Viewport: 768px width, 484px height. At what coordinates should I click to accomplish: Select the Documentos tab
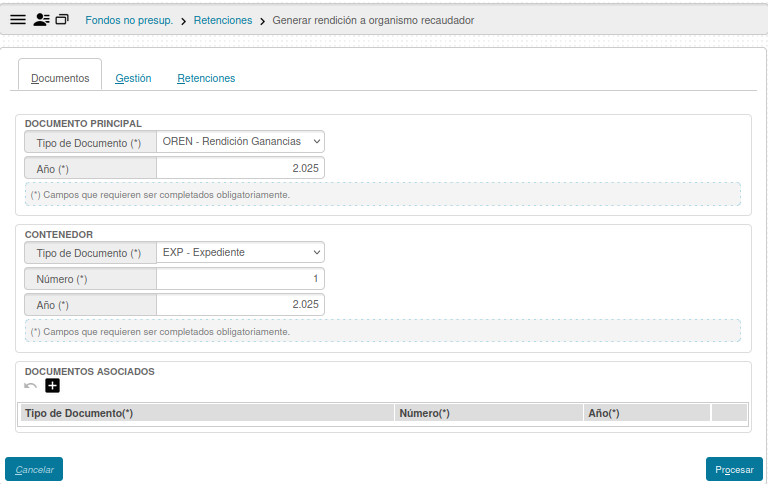click(60, 78)
